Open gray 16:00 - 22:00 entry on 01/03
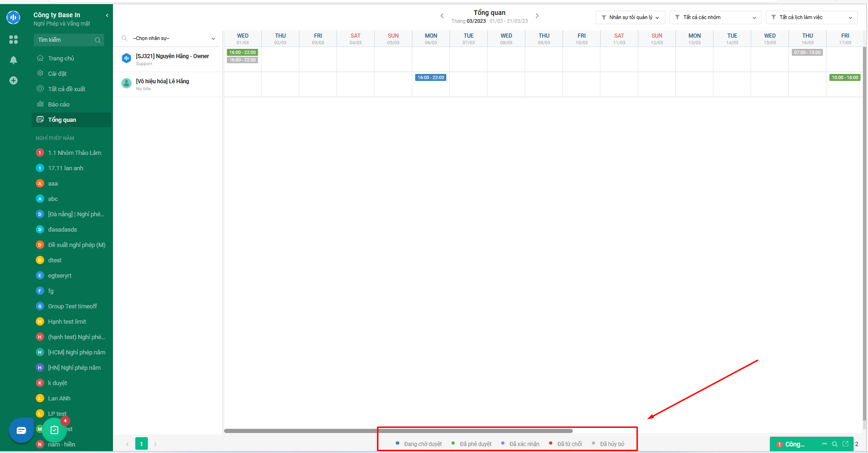 pos(242,60)
